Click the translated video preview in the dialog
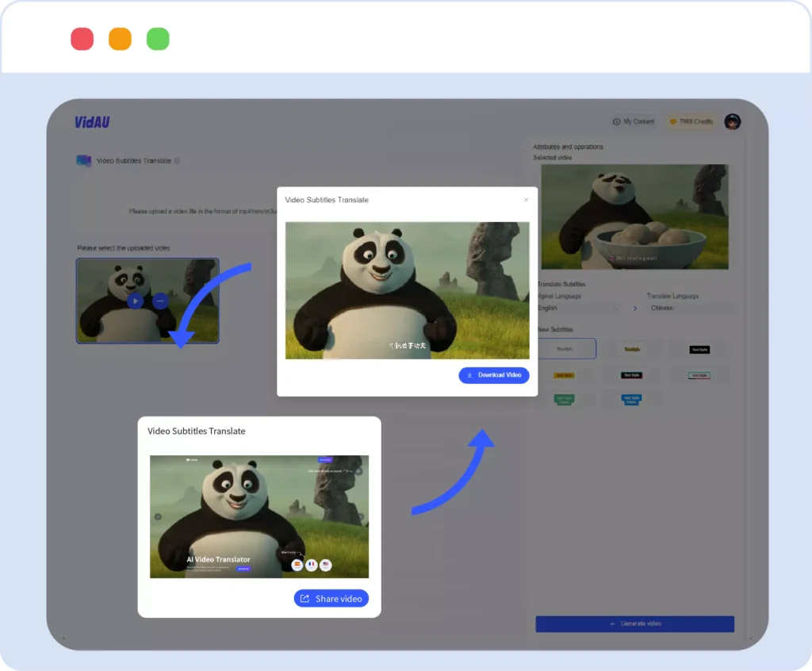812x671 pixels. click(x=407, y=290)
